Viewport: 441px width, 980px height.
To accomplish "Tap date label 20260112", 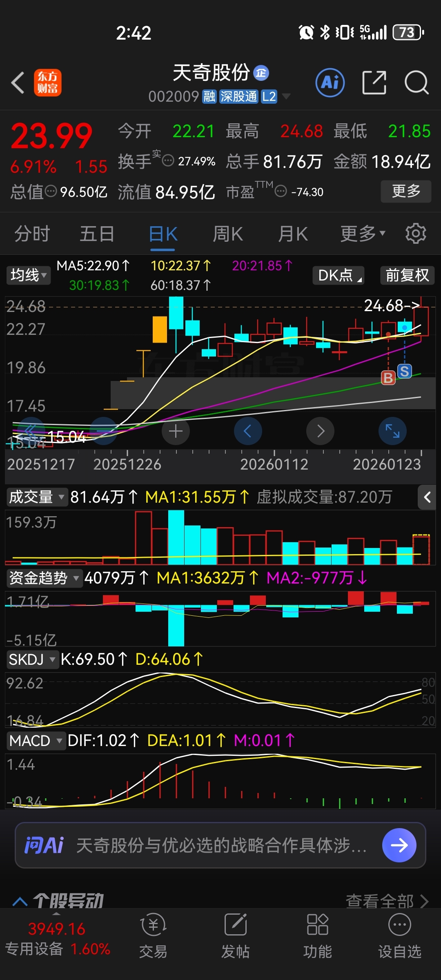I will pos(274,464).
